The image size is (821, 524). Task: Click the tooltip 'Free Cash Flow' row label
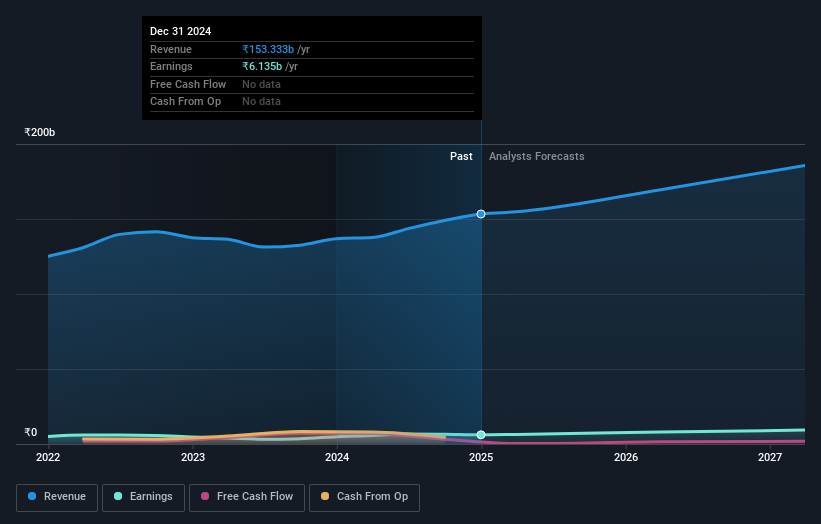tap(188, 84)
